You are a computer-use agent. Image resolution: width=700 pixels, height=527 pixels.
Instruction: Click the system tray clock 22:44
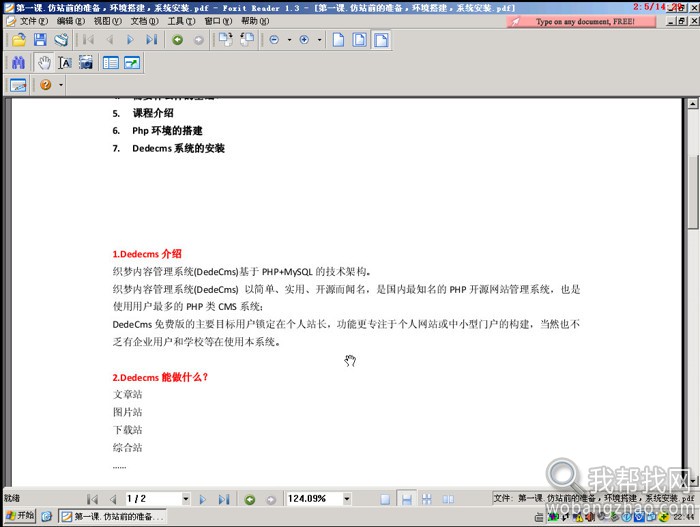pos(684,517)
